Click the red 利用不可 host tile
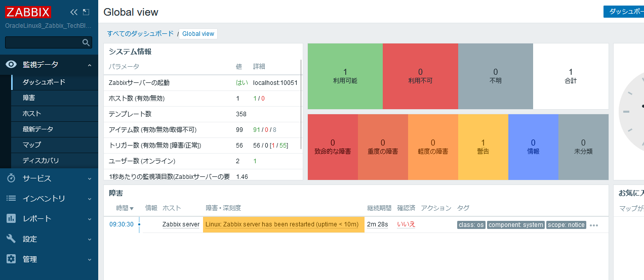644x280 pixels. 420,76
